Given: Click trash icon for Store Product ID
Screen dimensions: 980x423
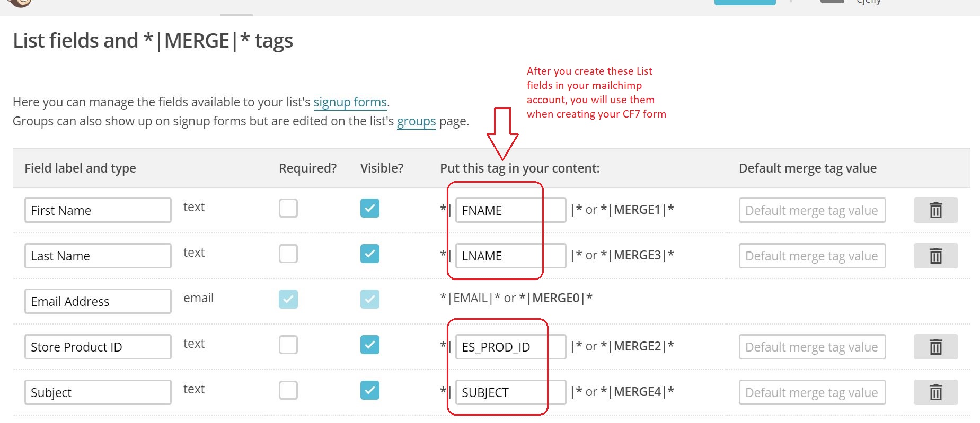Looking at the screenshot, I should click(935, 347).
